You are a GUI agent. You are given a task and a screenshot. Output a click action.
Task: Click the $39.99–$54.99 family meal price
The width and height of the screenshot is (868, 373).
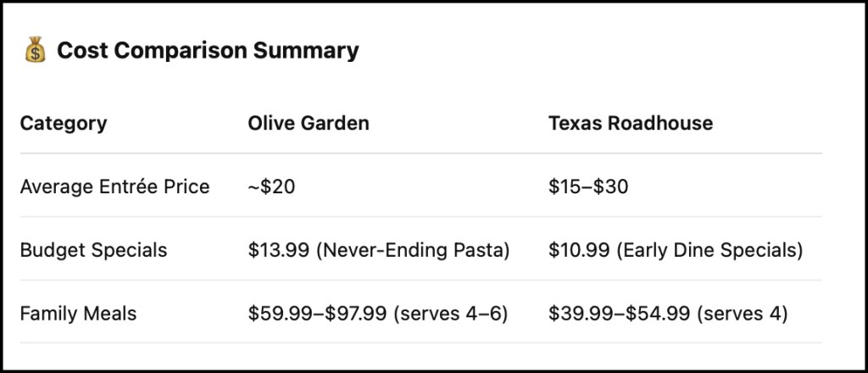619,314
